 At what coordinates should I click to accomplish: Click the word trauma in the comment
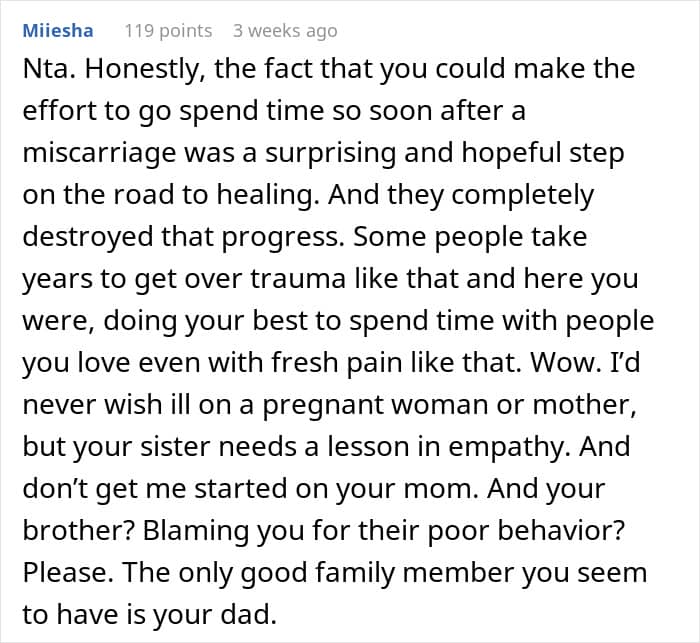pyautogui.click(x=298, y=279)
